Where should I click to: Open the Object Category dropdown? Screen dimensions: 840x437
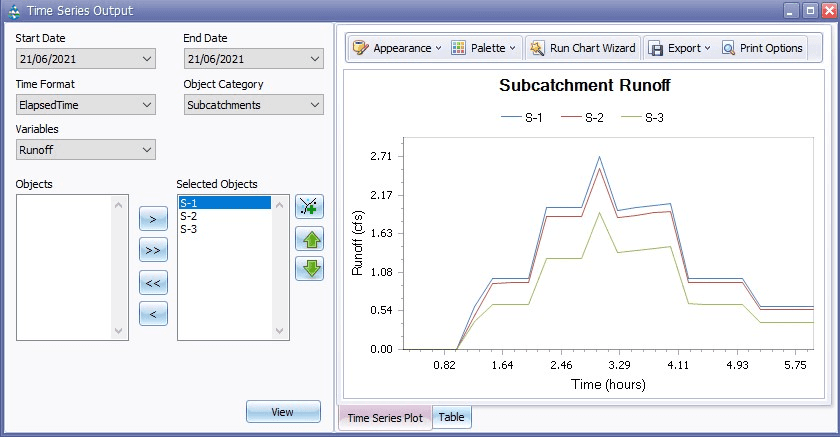click(x=316, y=105)
